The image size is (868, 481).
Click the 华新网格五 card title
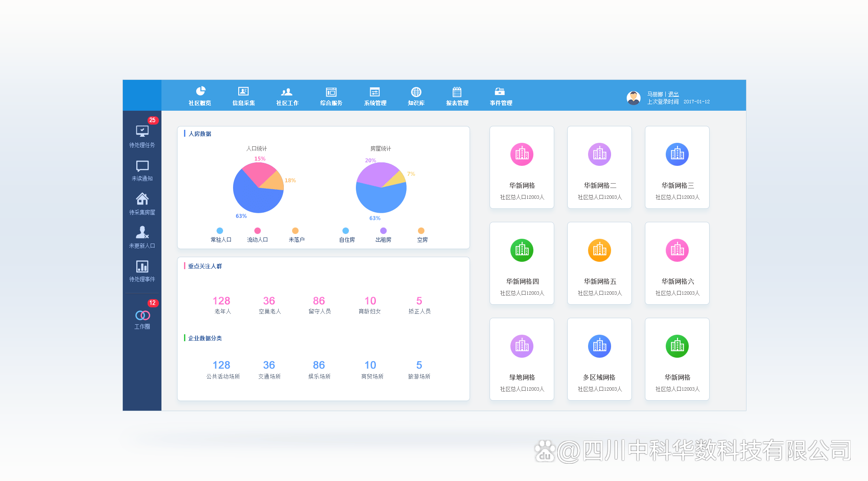pyautogui.click(x=600, y=281)
